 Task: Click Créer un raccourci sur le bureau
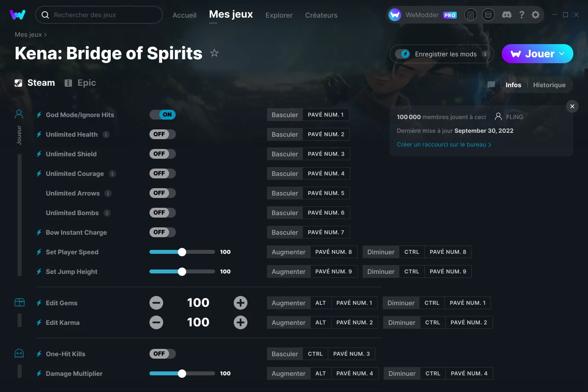pyautogui.click(x=444, y=145)
